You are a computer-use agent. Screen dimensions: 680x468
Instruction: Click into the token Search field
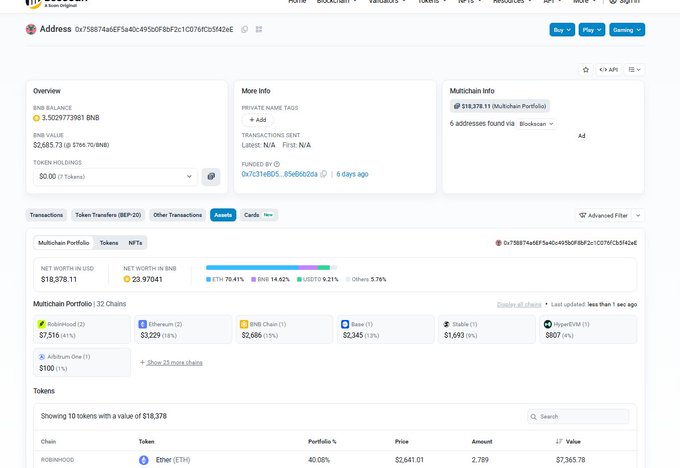click(x=578, y=416)
